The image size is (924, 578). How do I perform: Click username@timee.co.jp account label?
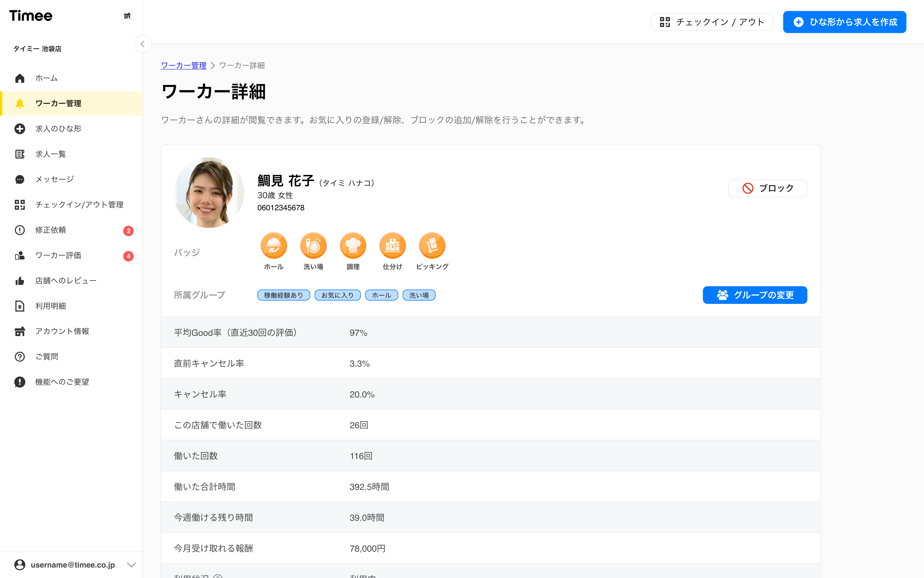[73, 565]
